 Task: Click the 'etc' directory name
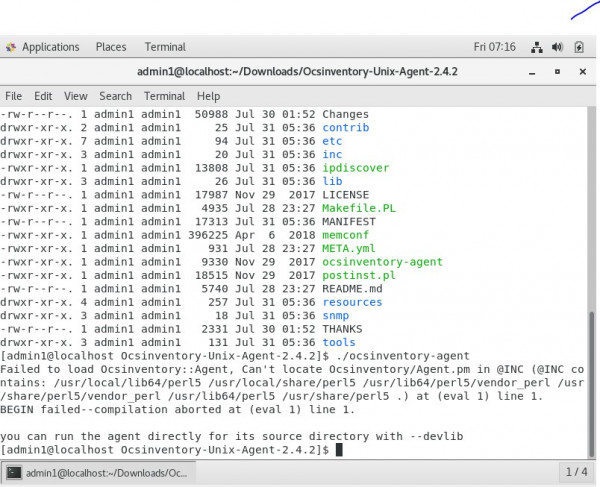(x=332, y=141)
